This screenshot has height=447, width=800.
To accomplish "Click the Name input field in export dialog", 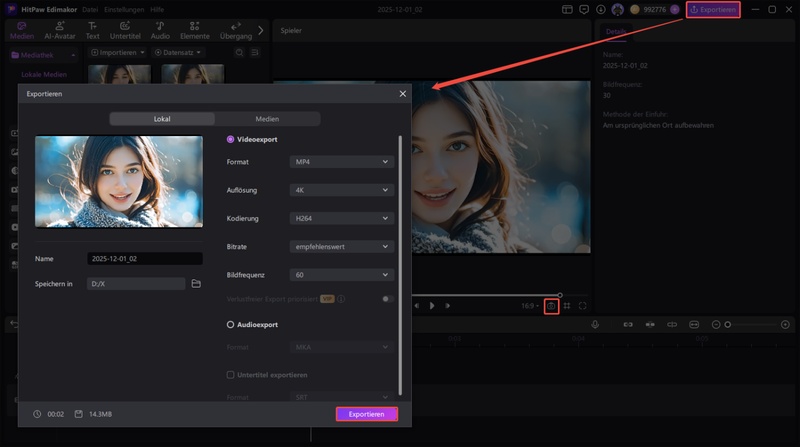I will pyautogui.click(x=144, y=258).
